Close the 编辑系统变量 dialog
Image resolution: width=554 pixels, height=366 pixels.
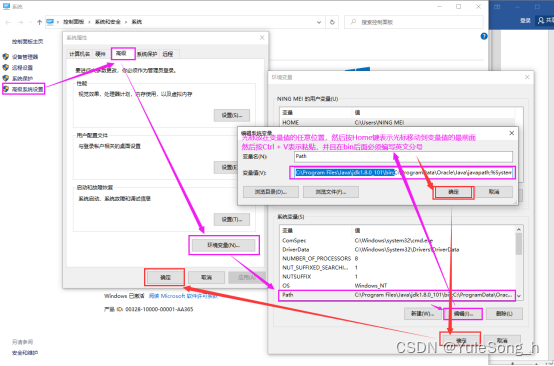(512, 133)
